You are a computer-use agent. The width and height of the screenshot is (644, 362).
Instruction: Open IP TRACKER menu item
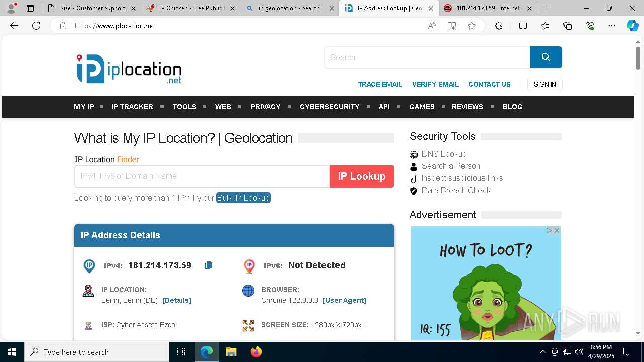(132, 107)
